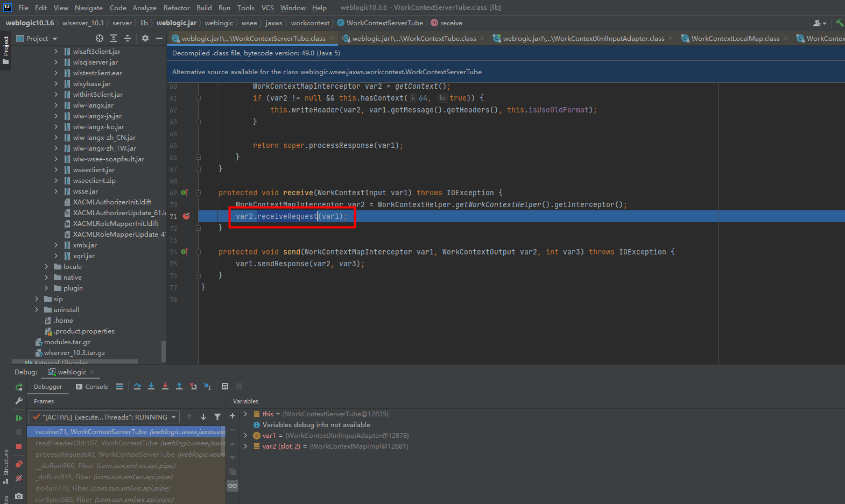Hide the Project panel minimize icon
The image size is (845, 504).
tap(159, 38)
